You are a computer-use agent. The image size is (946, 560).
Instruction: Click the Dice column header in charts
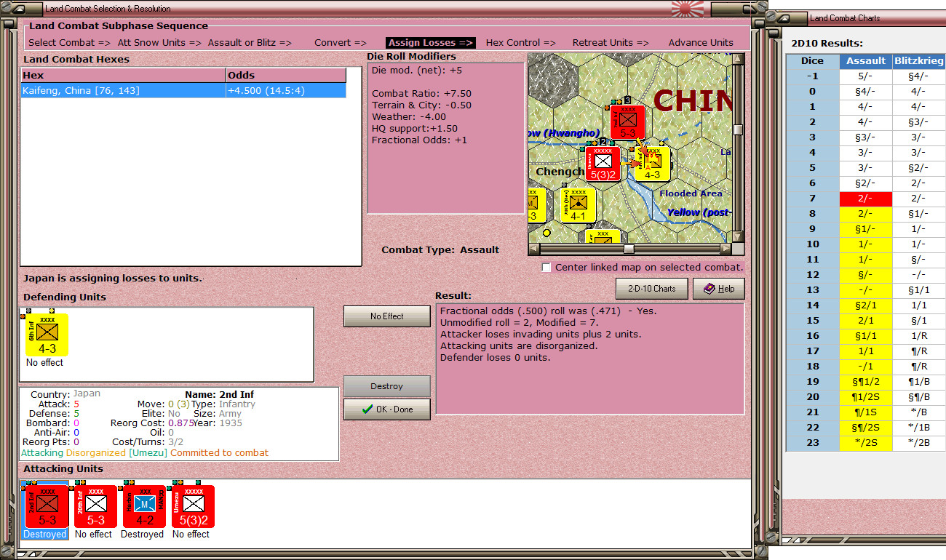(x=813, y=61)
